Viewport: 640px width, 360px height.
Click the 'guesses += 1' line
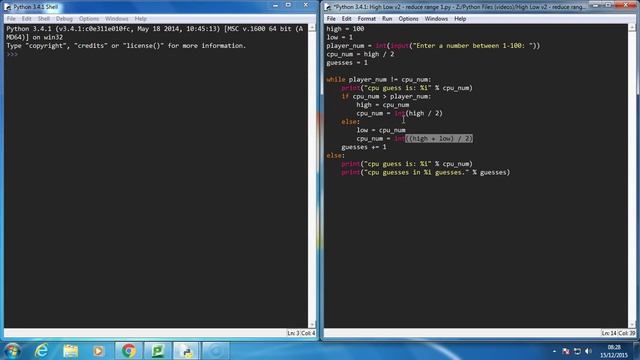point(364,147)
